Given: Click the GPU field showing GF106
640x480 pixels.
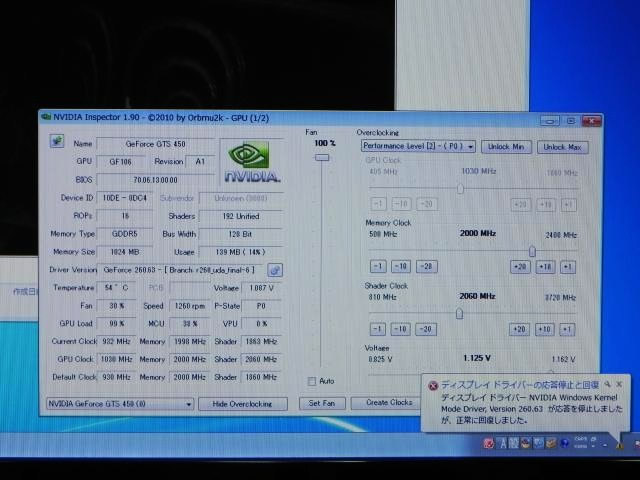Looking at the screenshot, I should [120, 162].
